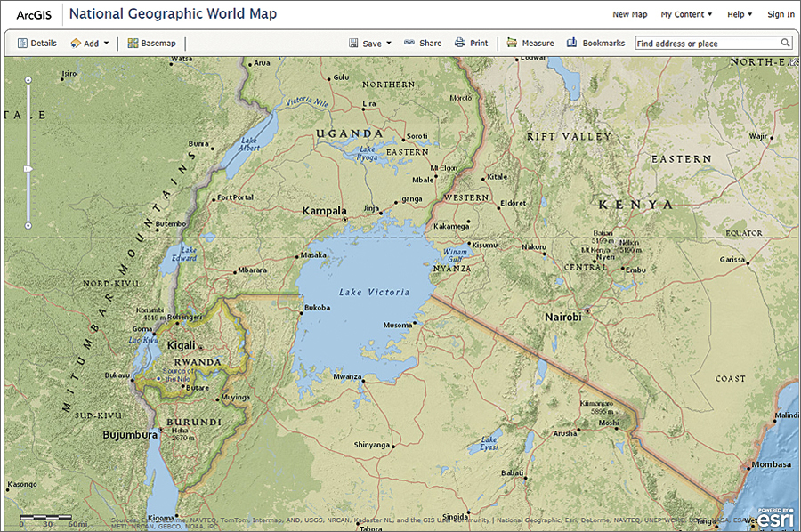
Task: Click the zoom in button atop slider
Action: (28, 80)
